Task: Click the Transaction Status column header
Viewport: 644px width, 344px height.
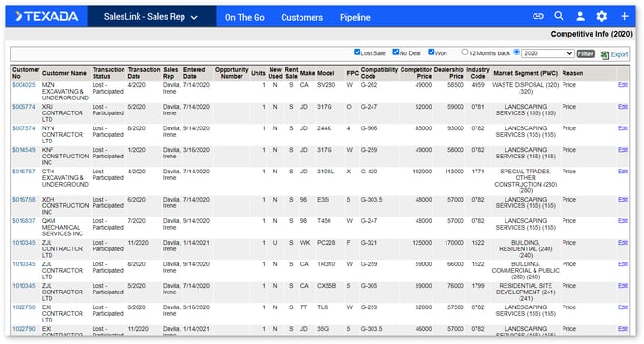Action: [109, 73]
